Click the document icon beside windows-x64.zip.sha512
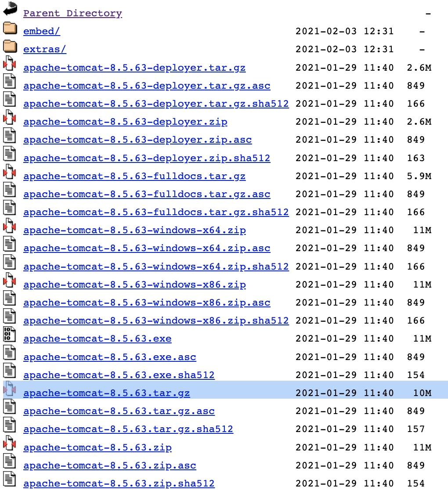Screen dimensions: 448x490 pos(9,262)
